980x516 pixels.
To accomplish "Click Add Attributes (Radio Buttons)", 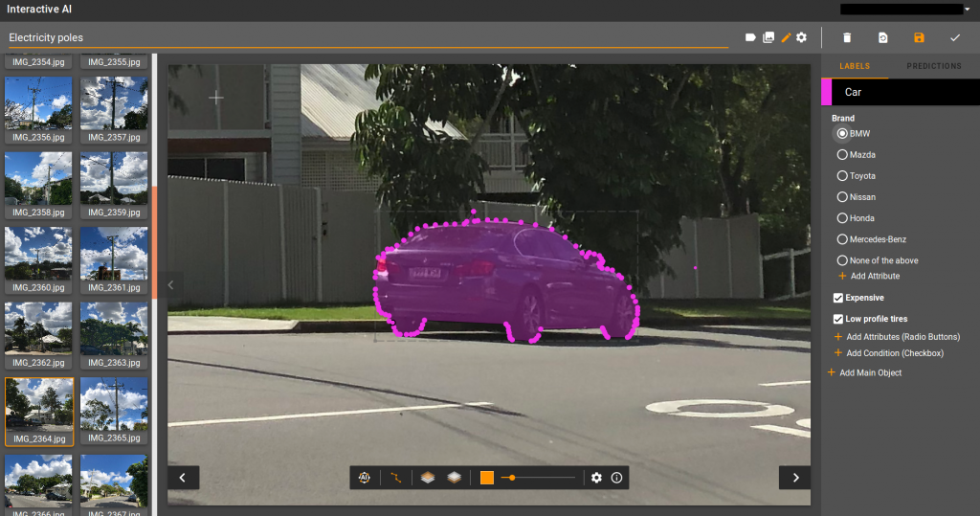I will (897, 336).
